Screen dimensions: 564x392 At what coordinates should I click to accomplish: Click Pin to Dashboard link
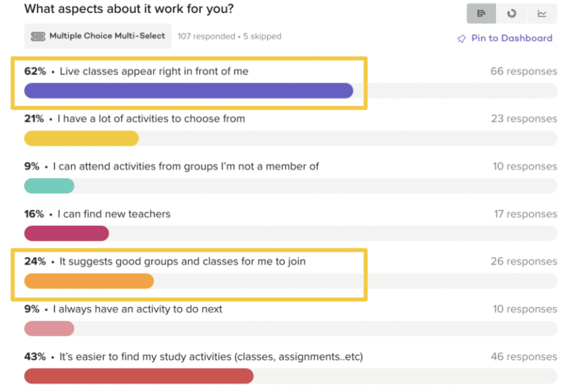512,38
